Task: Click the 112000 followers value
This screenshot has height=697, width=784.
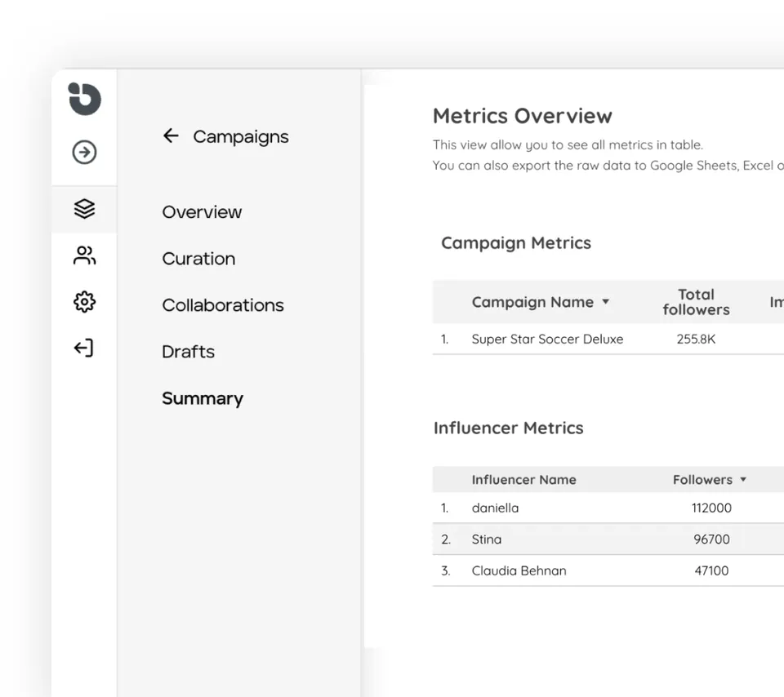Action: point(711,508)
